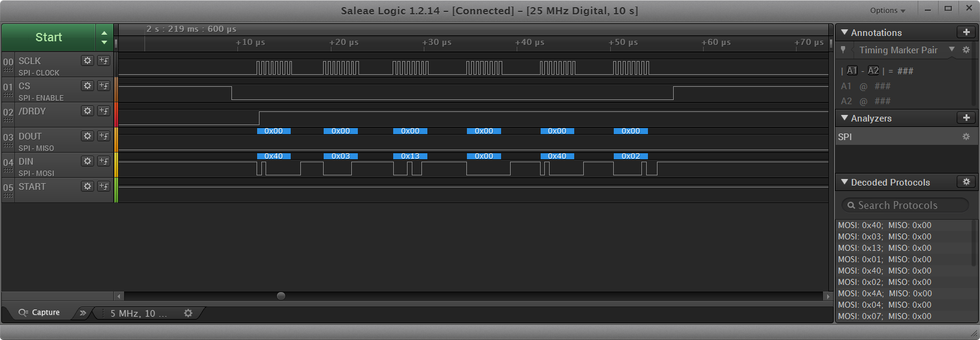This screenshot has height=340, width=980.
Task: Open SCLK channel settings gear
Action: pos(88,60)
